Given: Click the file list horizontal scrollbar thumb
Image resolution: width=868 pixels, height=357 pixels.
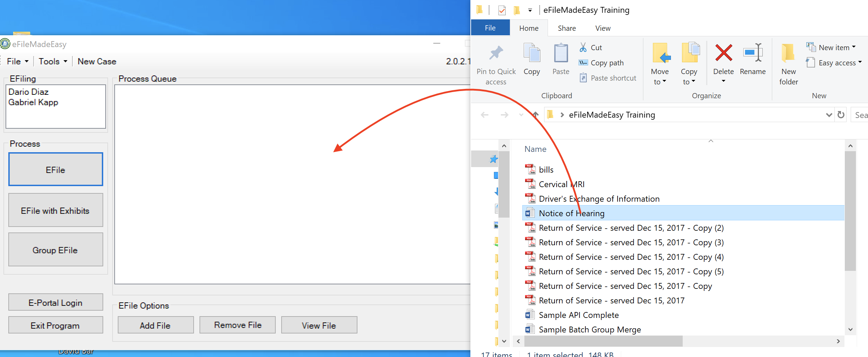Looking at the screenshot, I should tap(603, 341).
